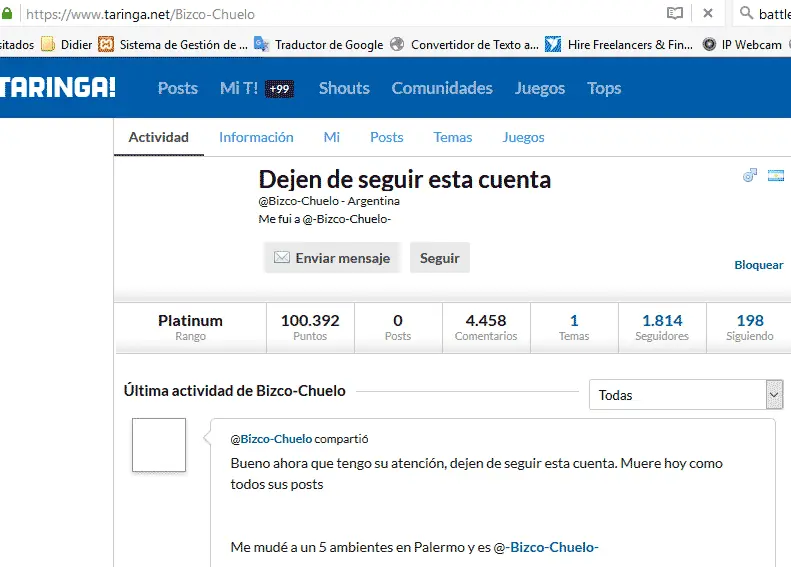Viewport: 791px width, 567px height.
Task: Click the blank avatar thumbnail in activity
Action: [x=159, y=445]
